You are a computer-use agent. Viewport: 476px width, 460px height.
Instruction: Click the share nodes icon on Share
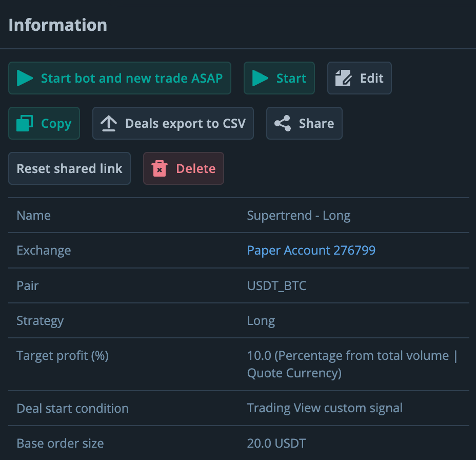(x=283, y=124)
